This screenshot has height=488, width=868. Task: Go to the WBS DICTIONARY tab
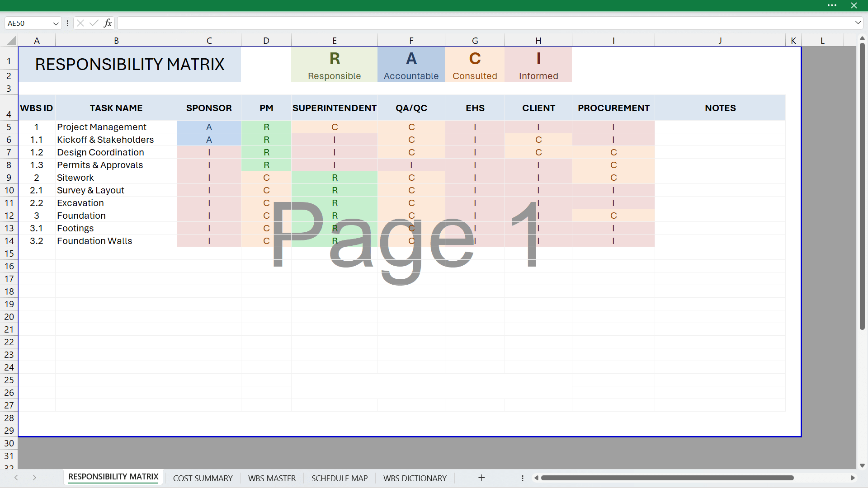(415, 478)
